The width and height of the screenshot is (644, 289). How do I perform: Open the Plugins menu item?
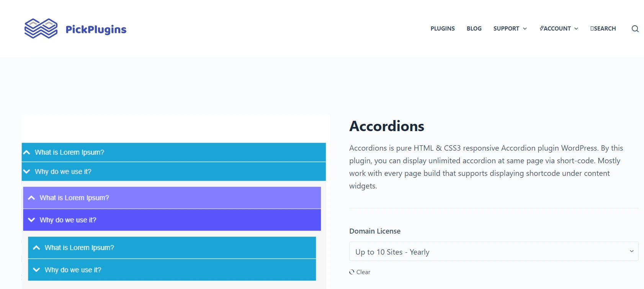pos(443,29)
